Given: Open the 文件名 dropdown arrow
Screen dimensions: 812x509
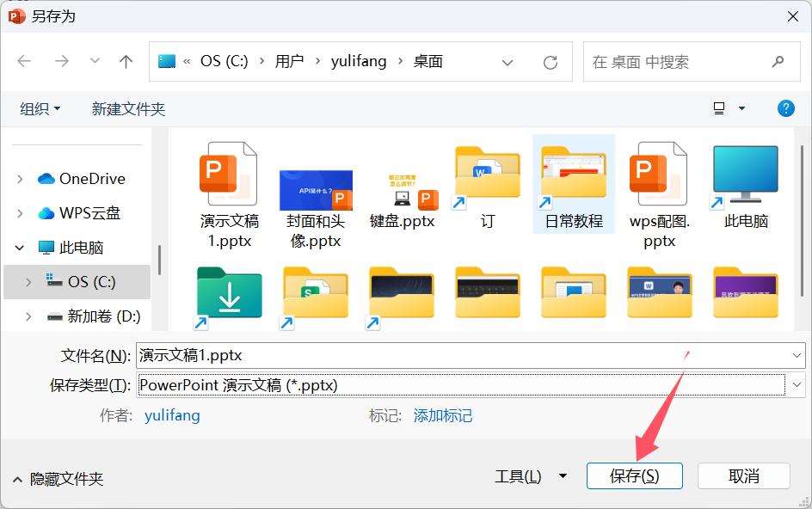Looking at the screenshot, I should (x=797, y=356).
